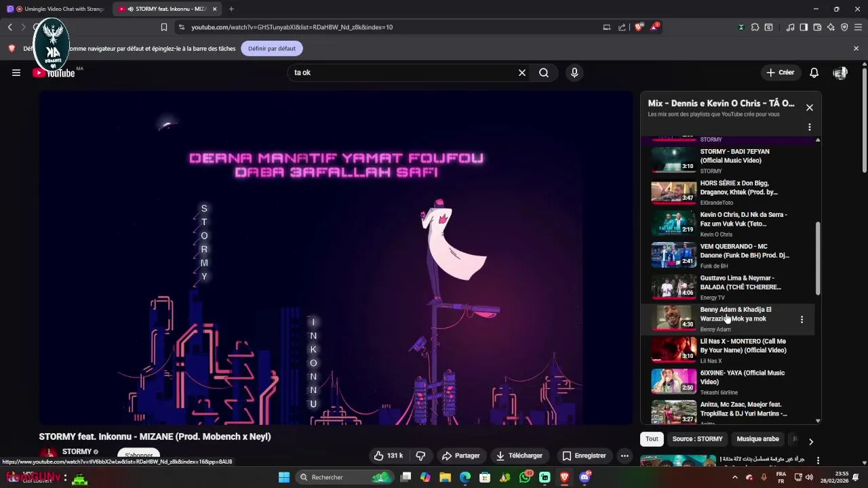Open the extensions puzzle icon
The height and width of the screenshot is (488, 868).
tap(755, 27)
